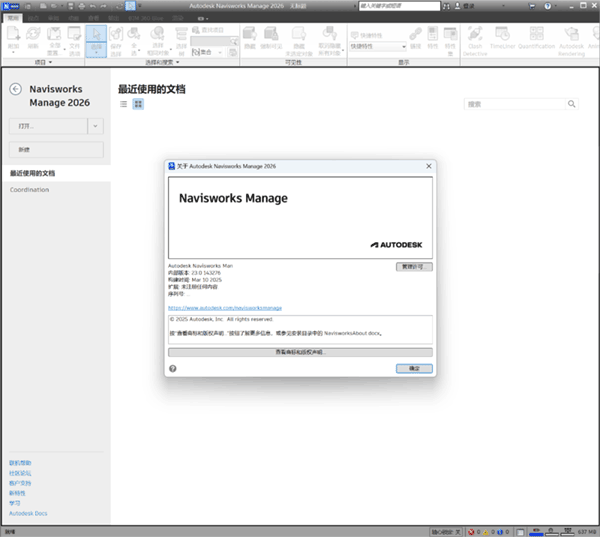Click the Navisworks application menu button

[x=11, y=6]
